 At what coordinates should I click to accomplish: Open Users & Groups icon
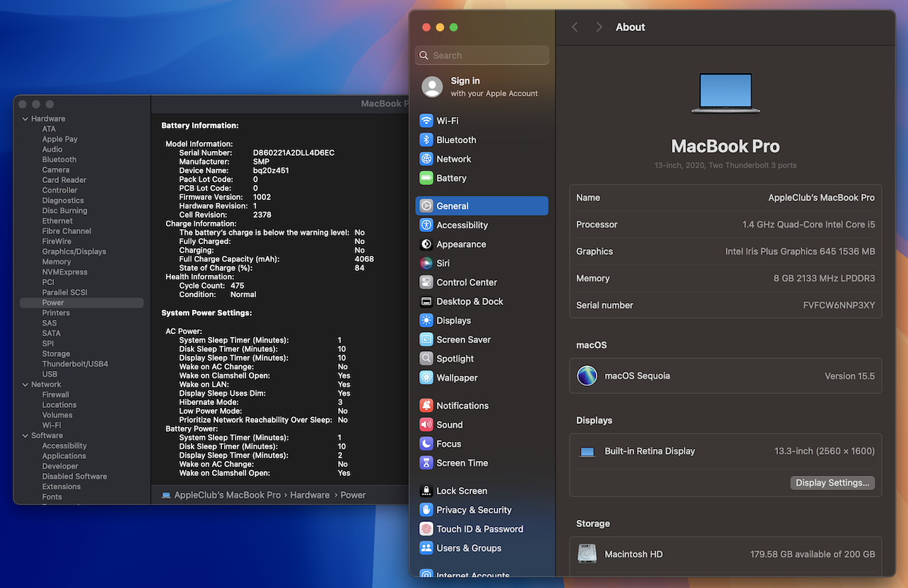[x=426, y=548]
